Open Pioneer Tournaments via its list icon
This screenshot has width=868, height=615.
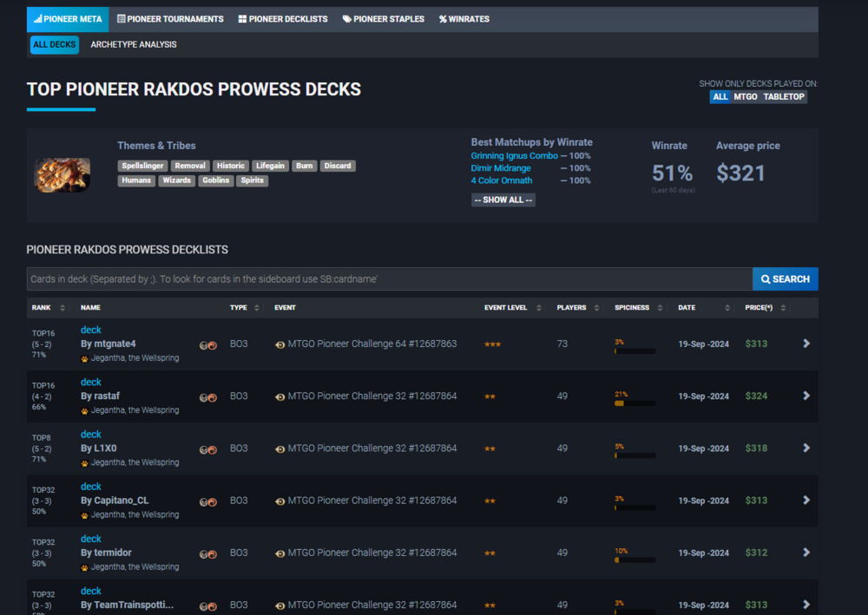(x=121, y=18)
